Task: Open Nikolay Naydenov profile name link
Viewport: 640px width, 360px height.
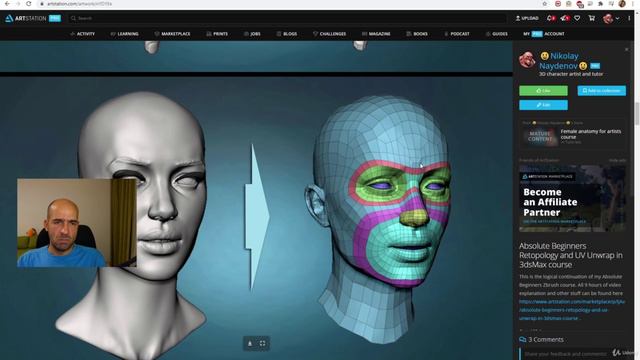Action: [564, 61]
